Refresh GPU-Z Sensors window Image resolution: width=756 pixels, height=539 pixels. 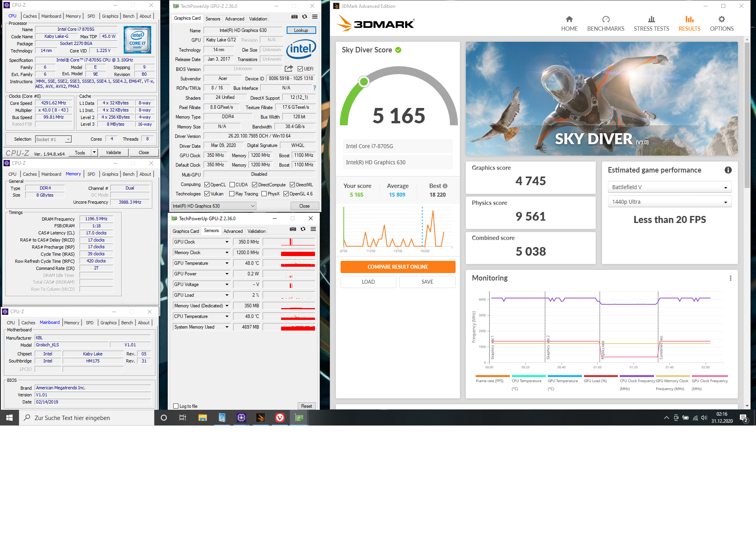tap(303, 229)
